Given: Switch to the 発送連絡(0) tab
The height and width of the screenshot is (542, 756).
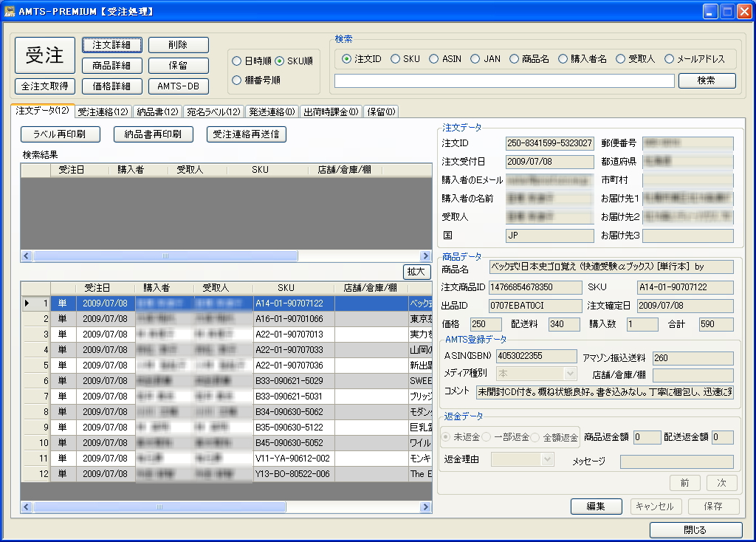Looking at the screenshot, I should point(272,112).
